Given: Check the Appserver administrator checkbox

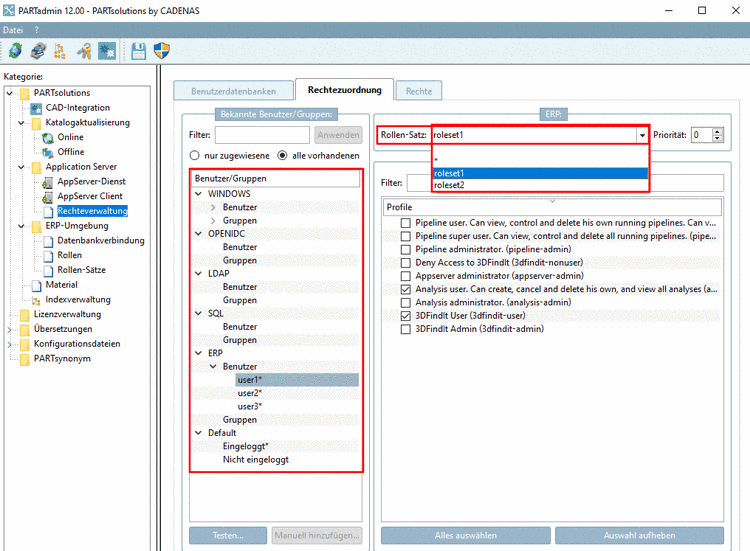Looking at the screenshot, I should tap(406, 276).
